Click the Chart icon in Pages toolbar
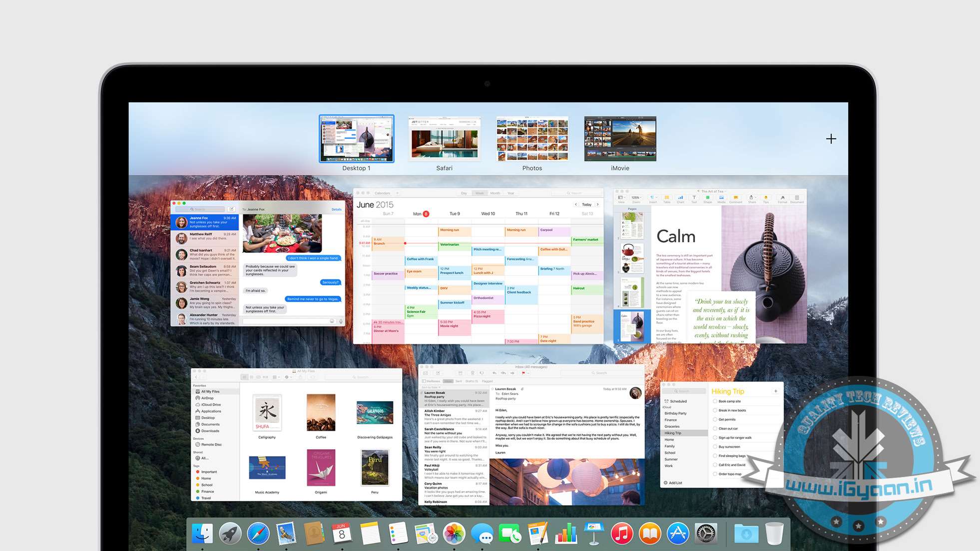 pyautogui.click(x=680, y=198)
